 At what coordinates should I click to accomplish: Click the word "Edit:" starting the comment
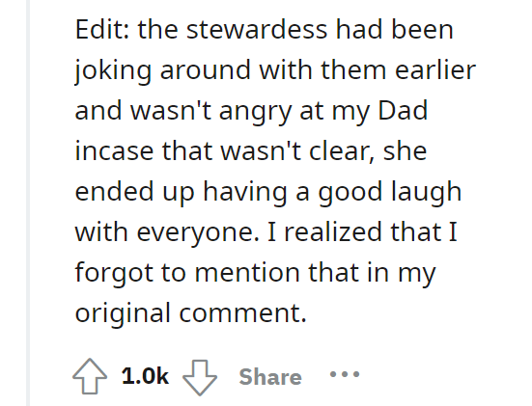click(102, 30)
